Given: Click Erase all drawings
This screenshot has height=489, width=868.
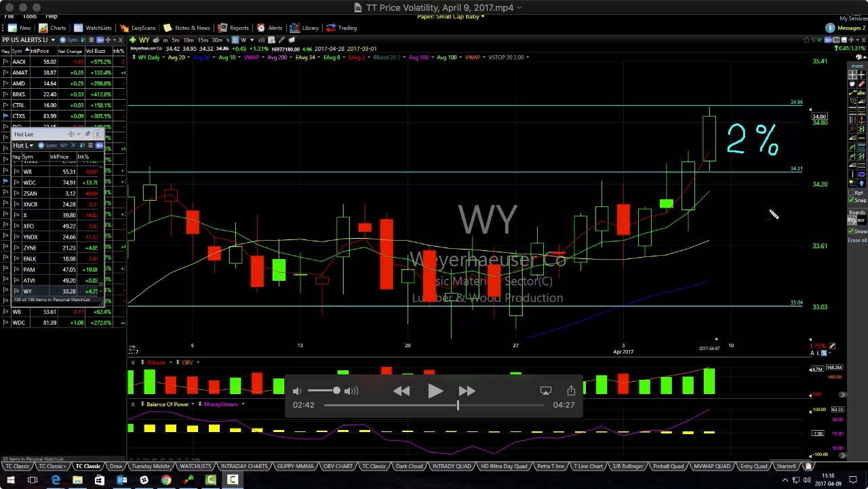Looking at the screenshot, I should tap(858, 240).
